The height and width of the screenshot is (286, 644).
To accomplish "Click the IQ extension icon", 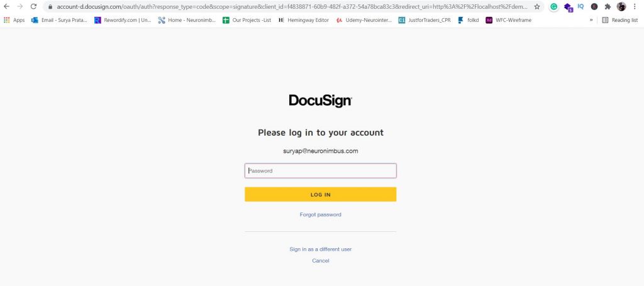I will [580, 6].
